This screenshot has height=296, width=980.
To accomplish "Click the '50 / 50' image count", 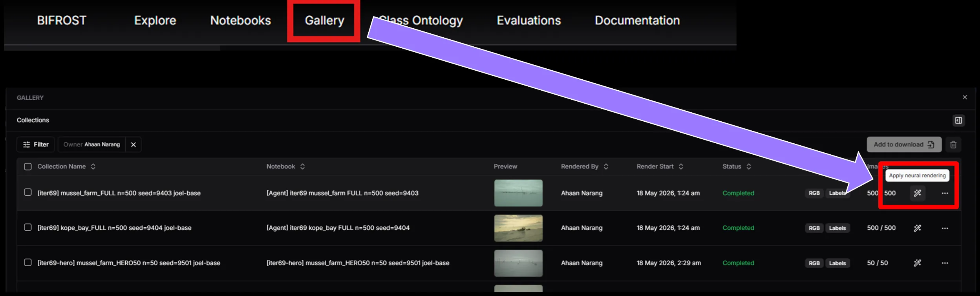I will tap(877, 263).
